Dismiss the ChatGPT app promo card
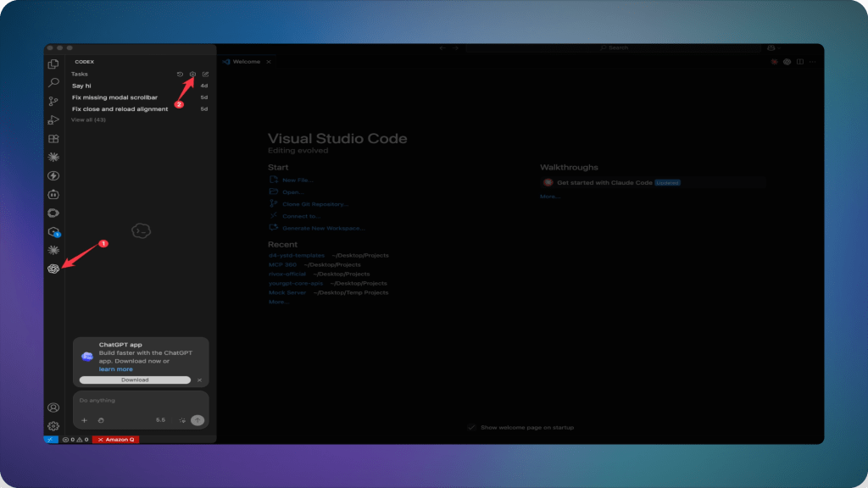This screenshot has height=488, width=868. [199, 380]
